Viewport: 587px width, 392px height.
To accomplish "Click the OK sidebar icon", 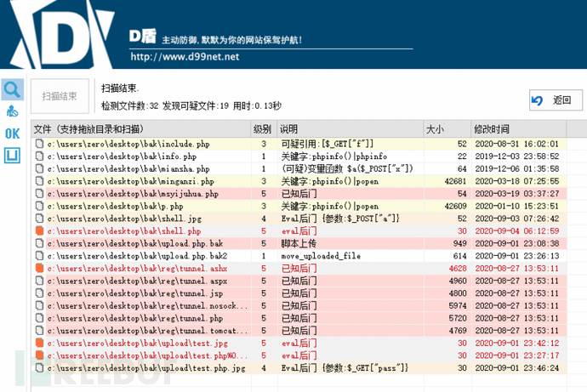I will (12, 134).
